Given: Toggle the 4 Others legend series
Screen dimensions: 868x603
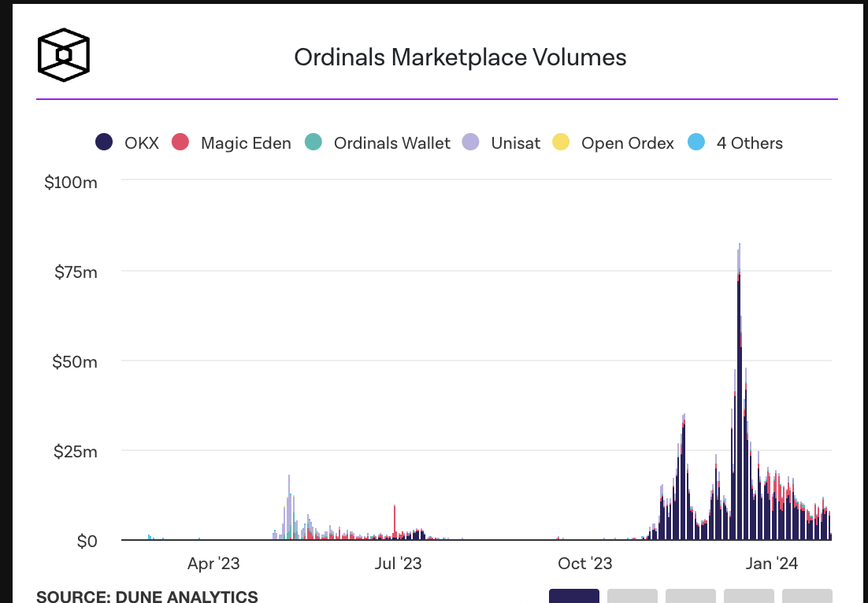Looking at the screenshot, I should point(735,142).
